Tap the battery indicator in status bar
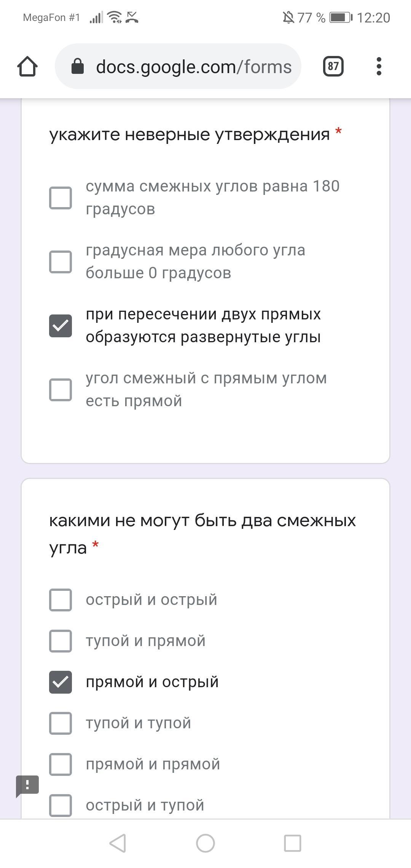 [341, 18]
